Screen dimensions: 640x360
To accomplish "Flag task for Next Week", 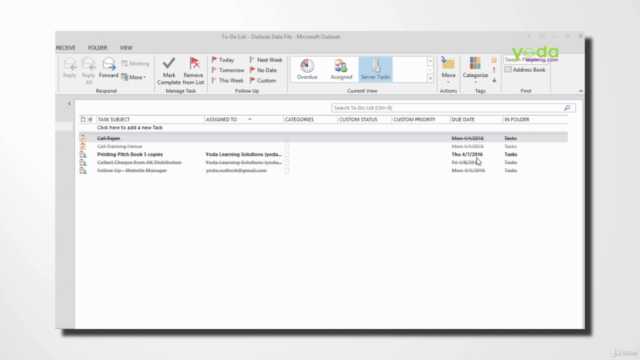I will tap(266, 60).
